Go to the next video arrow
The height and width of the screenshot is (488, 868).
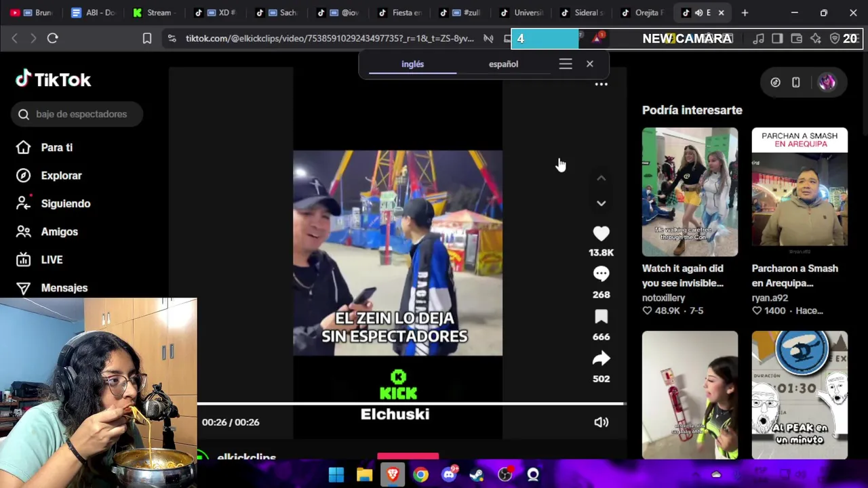(x=601, y=203)
